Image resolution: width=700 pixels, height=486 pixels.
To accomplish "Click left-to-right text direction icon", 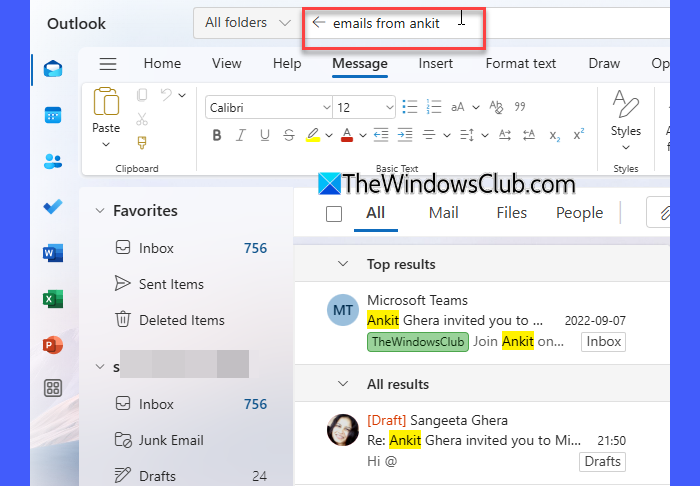I will (x=505, y=134).
